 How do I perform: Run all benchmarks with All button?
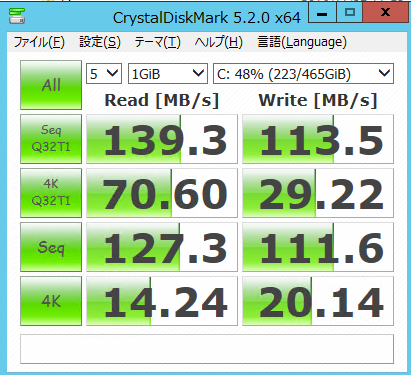tap(51, 85)
